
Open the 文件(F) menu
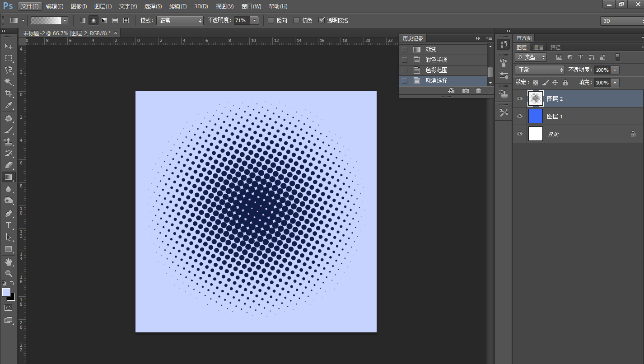click(x=30, y=6)
